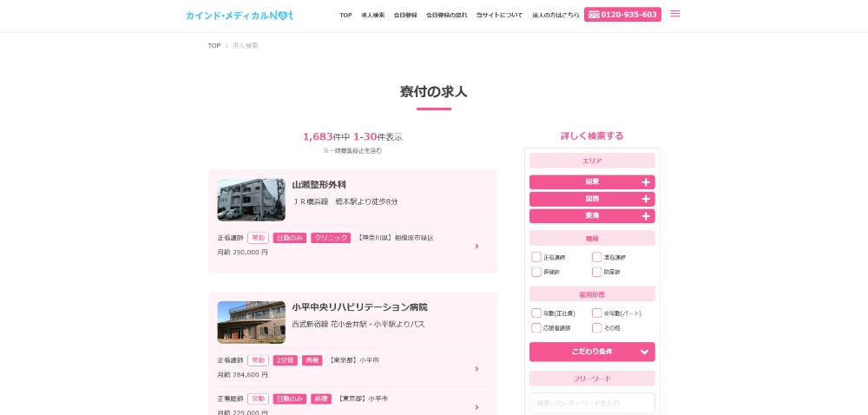Click the 2交替 tag in 小平中央 listing
The height and width of the screenshot is (415, 868).
tap(285, 360)
